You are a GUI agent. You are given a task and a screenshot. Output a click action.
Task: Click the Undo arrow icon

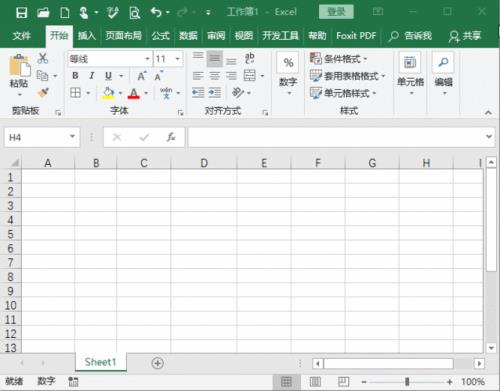coord(156,12)
